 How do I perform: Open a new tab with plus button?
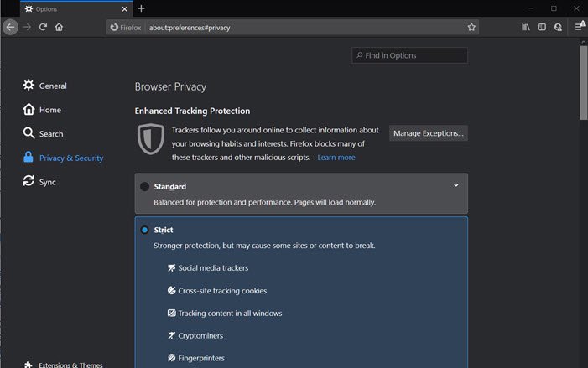click(141, 8)
